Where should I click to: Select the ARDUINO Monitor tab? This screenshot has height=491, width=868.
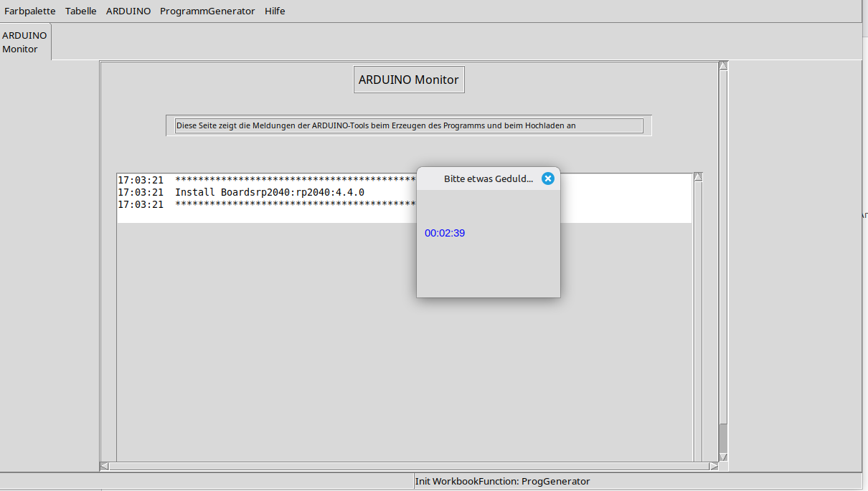click(x=25, y=42)
